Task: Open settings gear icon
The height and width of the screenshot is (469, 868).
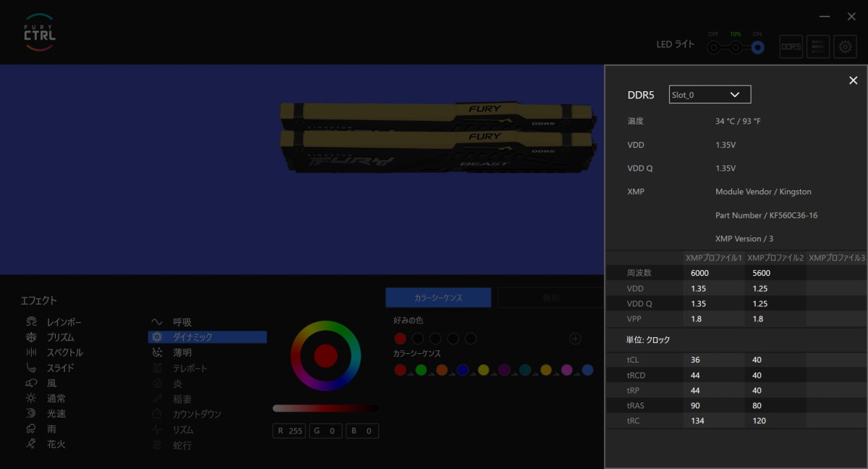Action: (x=845, y=46)
